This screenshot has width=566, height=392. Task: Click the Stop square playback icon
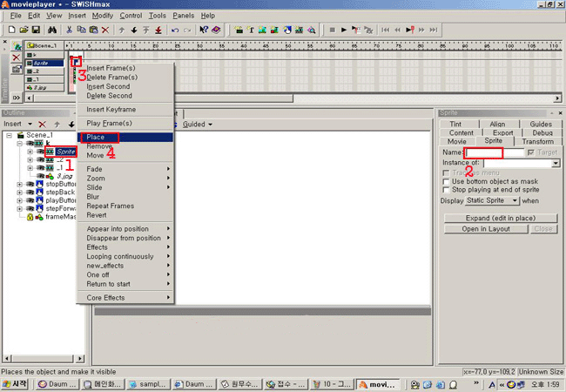click(333, 30)
